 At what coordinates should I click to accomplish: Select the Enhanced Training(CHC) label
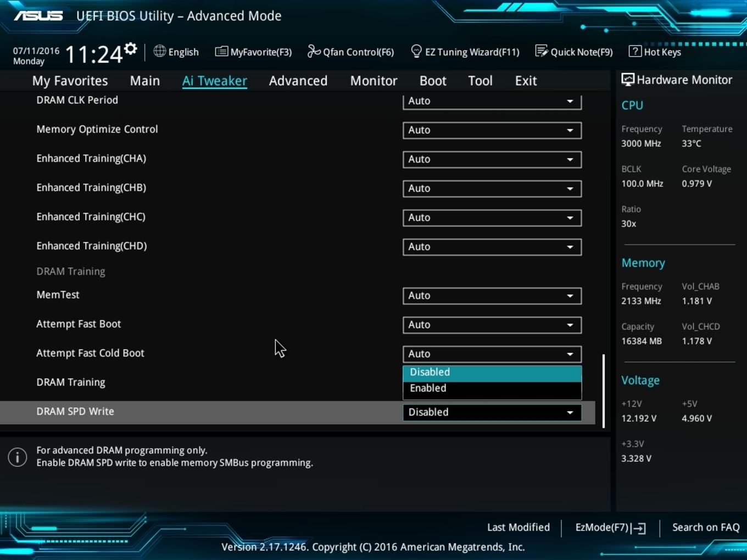(x=91, y=217)
